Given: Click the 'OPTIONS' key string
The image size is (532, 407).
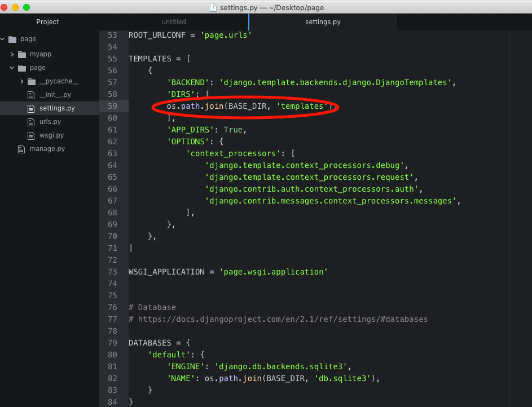Looking at the screenshot, I should [x=188, y=141].
